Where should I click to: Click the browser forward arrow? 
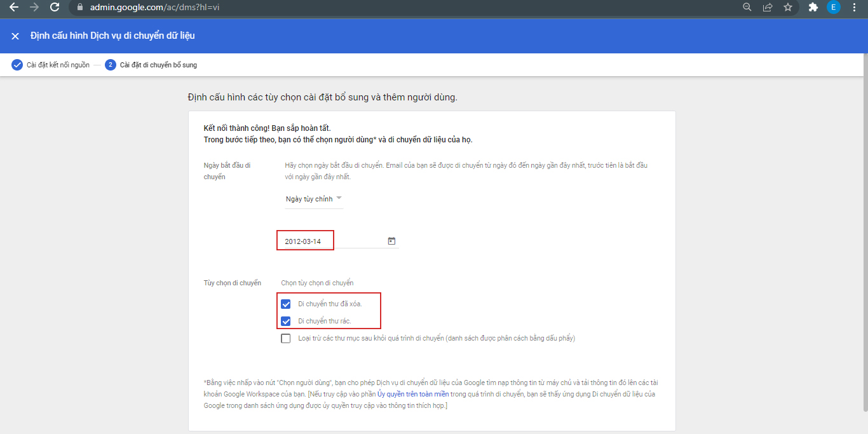pyautogui.click(x=34, y=8)
